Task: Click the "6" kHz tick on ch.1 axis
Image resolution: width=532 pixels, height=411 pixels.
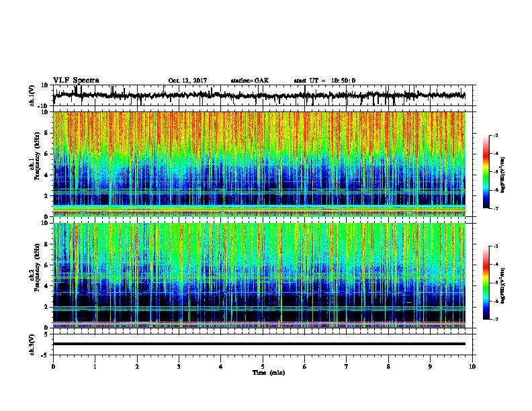Action: tap(46, 154)
